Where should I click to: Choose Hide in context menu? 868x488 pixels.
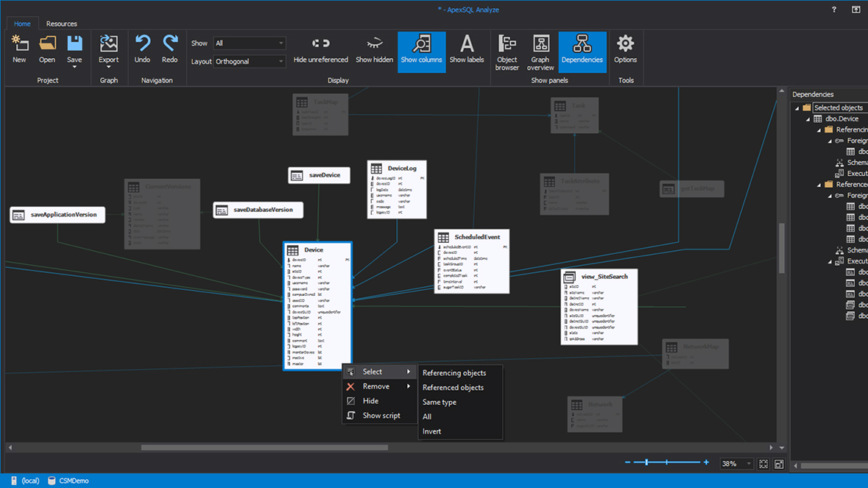click(380, 400)
